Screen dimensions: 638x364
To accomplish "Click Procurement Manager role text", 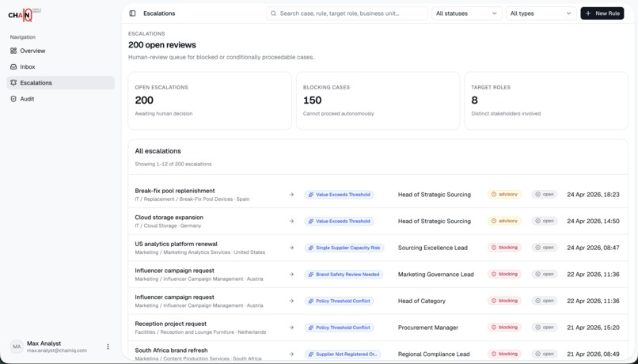I will pyautogui.click(x=428, y=328).
